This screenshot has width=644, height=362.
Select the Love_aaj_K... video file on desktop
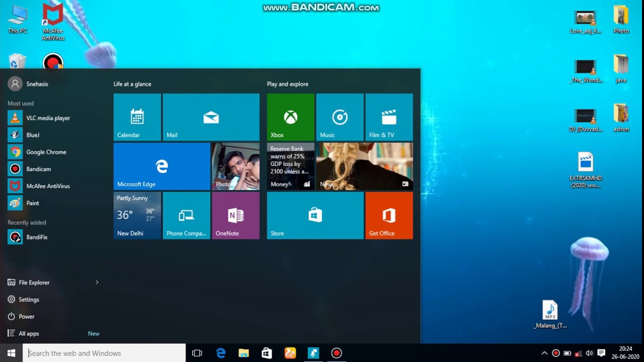coord(585,22)
